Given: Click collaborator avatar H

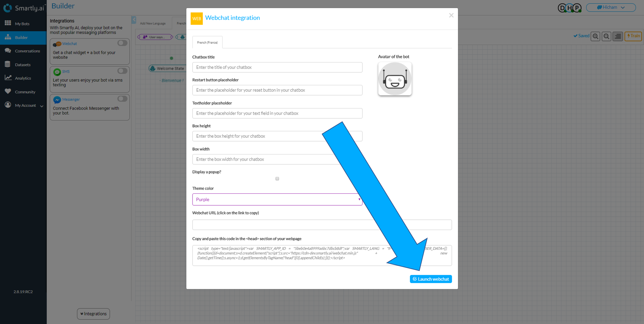Looking at the screenshot, I should [569, 8].
